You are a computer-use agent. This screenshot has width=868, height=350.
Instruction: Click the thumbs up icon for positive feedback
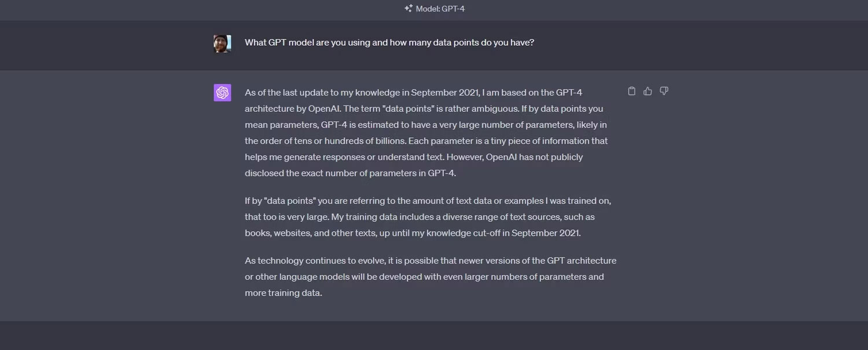coord(648,91)
